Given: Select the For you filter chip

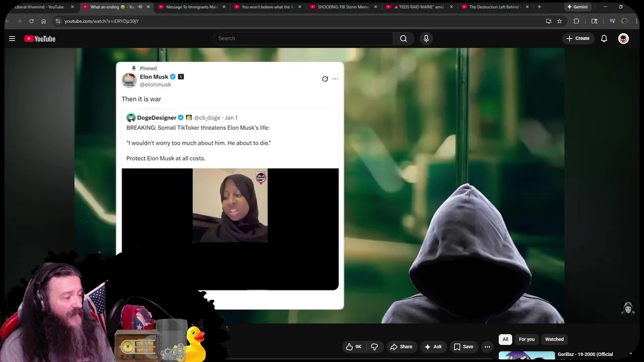Looking at the screenshot, I should 527,339.
